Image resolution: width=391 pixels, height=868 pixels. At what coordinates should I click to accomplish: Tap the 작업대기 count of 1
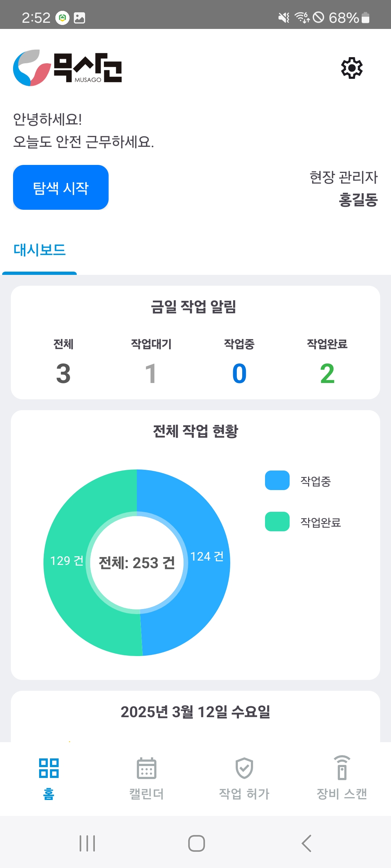pos(151,373)
